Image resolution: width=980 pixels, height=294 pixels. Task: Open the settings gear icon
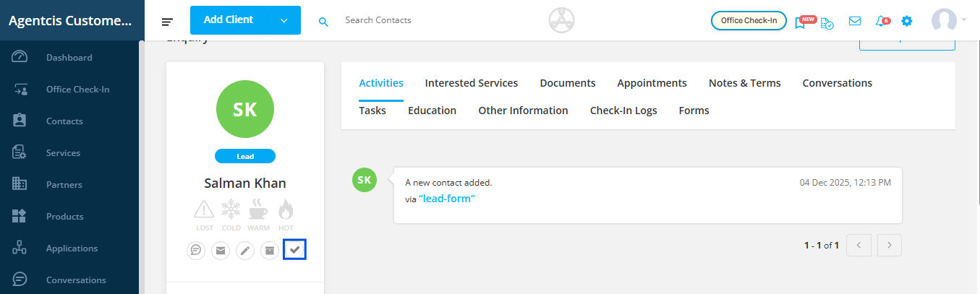tap(906, 21)
